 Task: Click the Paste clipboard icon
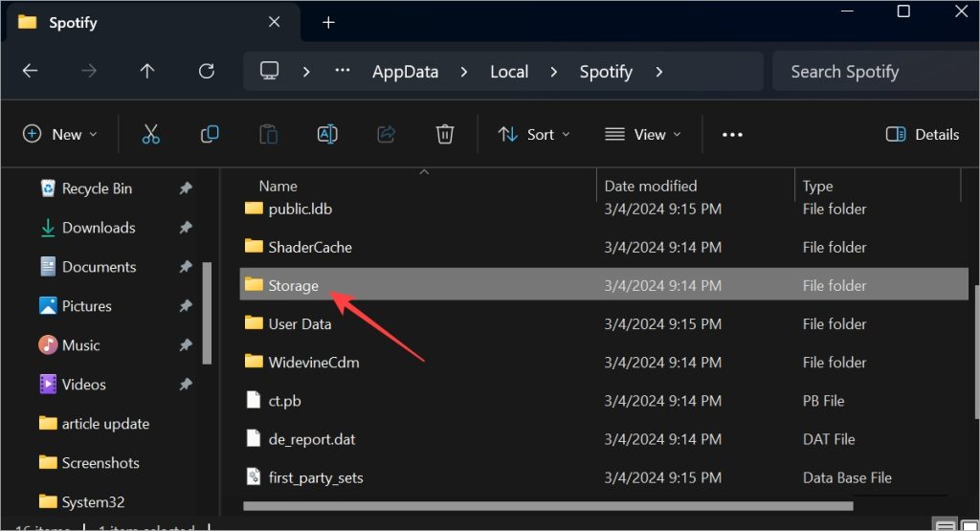[x=268, y=134]
